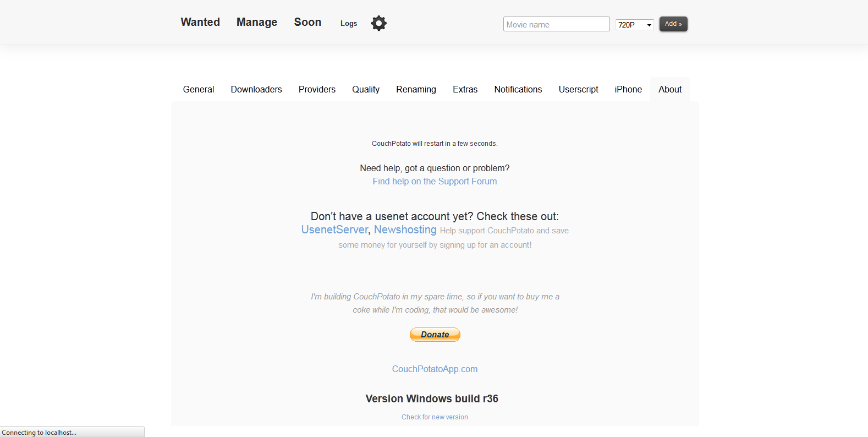Open the Manage page
The width and height of the screenshot is (868, 437).
click(257, 22)
